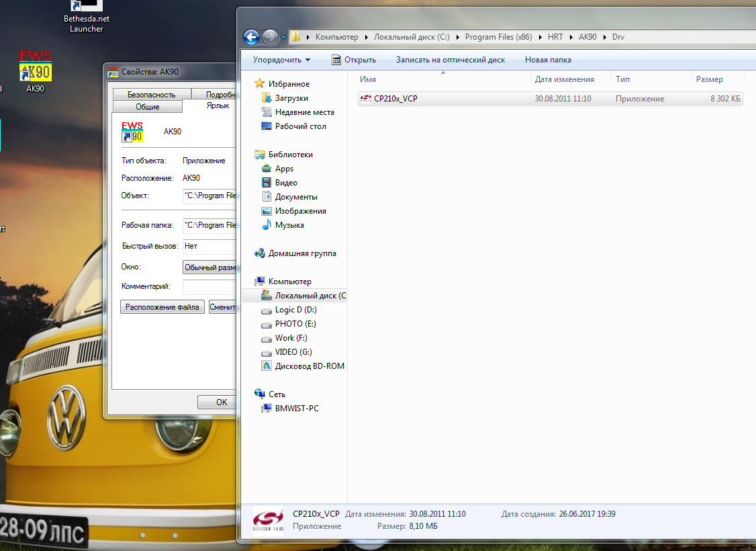Click Сменить значок button in properties
This screenshot has height=551, width=756.
tap(223, 307)
